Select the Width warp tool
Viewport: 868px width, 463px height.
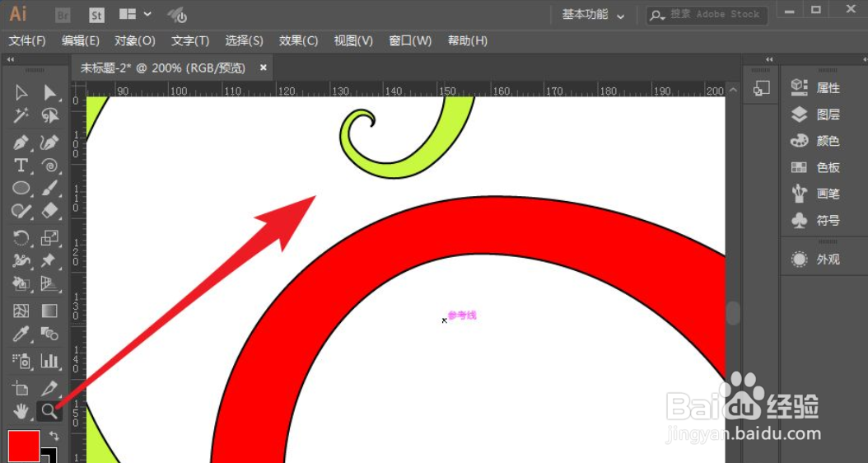click(x=21, y=260)
